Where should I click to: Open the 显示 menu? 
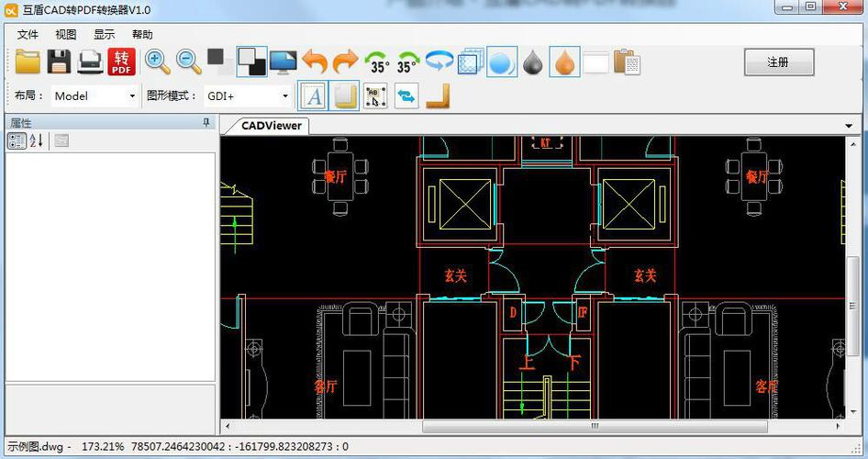pyautogui.click(x=104, y=34)
